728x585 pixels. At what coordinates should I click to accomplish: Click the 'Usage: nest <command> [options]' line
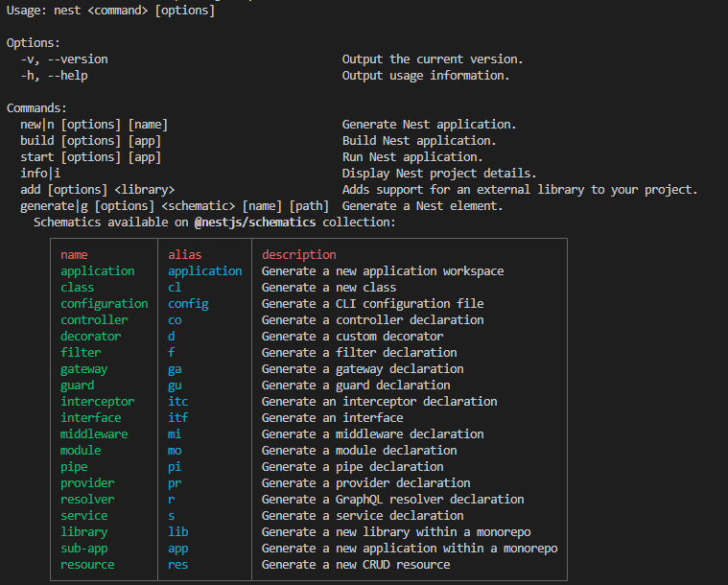point(110,11)
